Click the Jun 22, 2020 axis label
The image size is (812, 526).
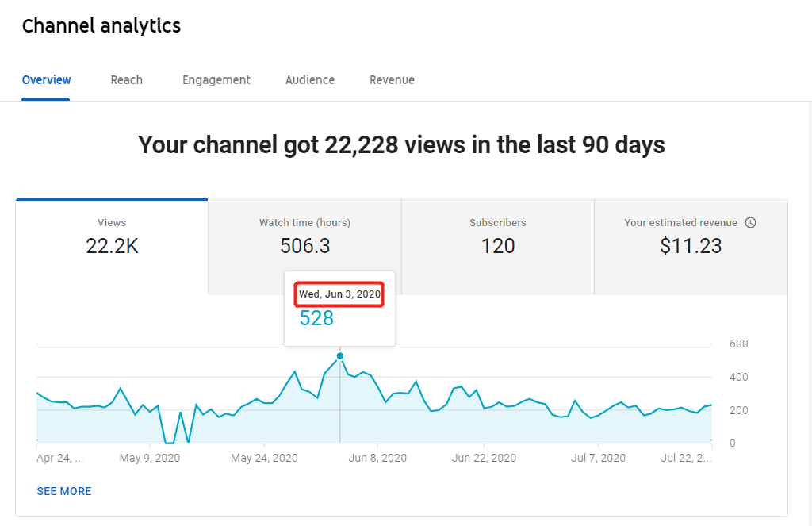tap(484, 458)
